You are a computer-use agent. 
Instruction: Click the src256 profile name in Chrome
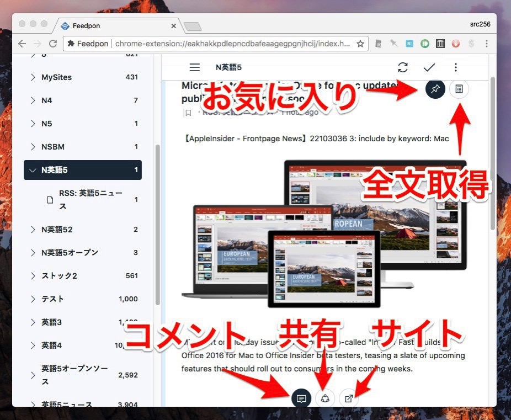[480, 24]
